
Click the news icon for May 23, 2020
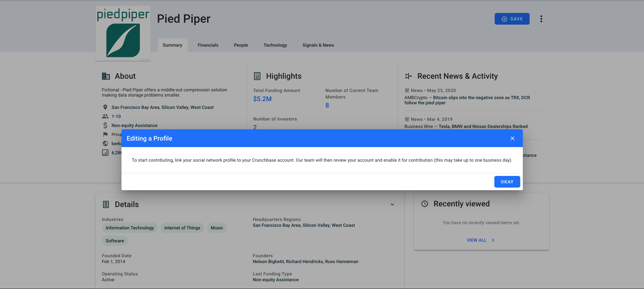click(407, 90)
